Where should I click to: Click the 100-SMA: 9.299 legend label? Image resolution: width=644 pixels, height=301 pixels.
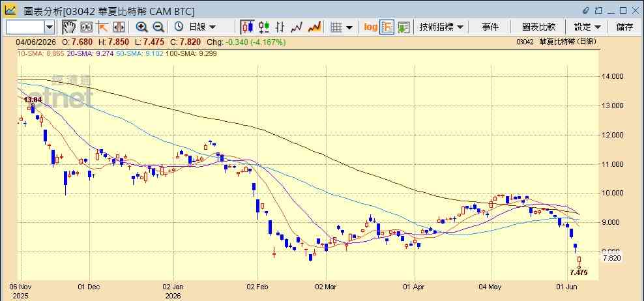pos(191,53)
